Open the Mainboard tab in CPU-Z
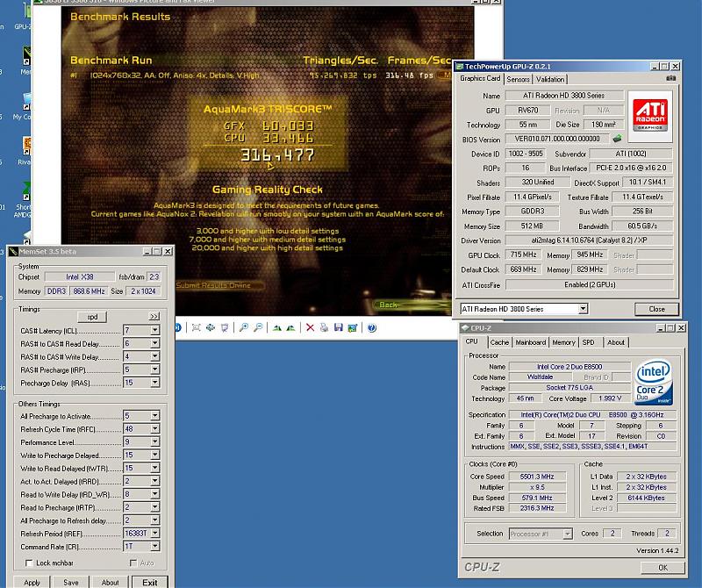Screen dimensions: 702x588 coord(531,342)
